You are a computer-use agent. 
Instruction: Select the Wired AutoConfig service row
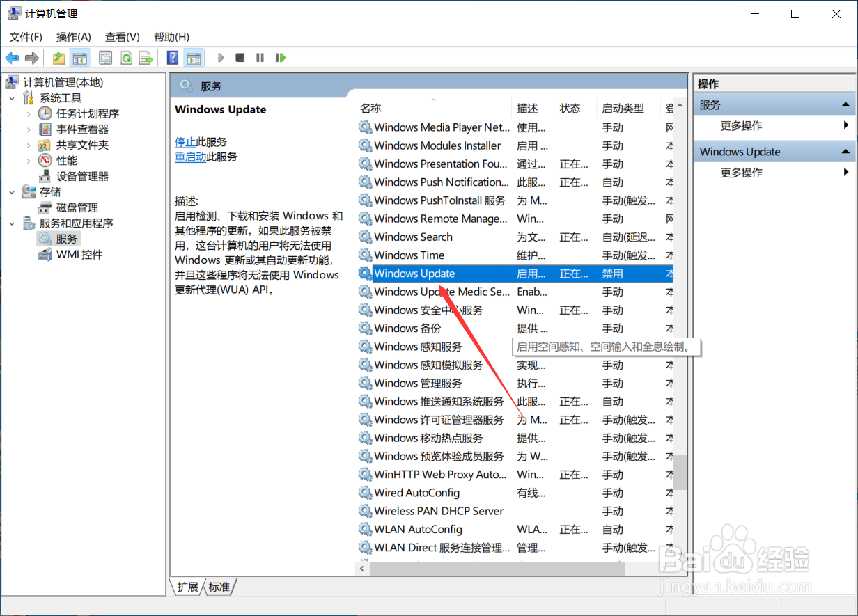pyautogui.click(x=514, y=493)
